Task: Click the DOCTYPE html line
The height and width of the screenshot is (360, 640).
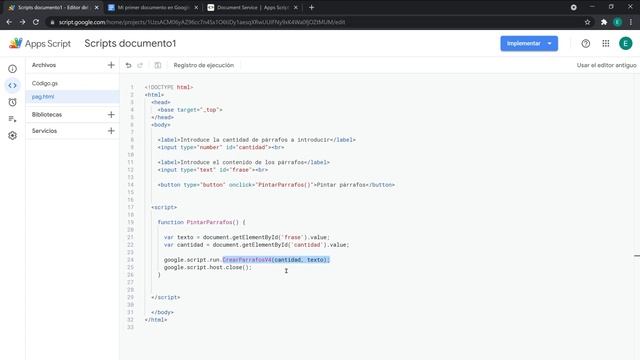Action: tap(169, 87)
